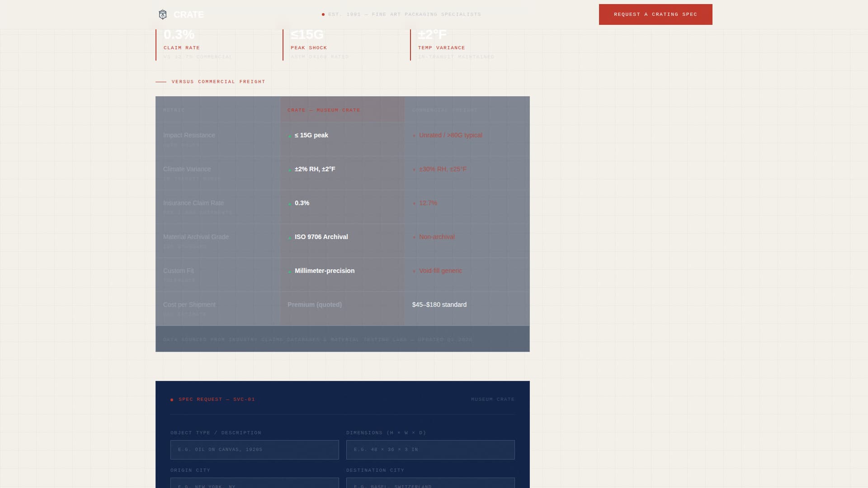Click the '0.3%' cell in the table
This screenshot has width=868, height=488.
coord(302,203)
